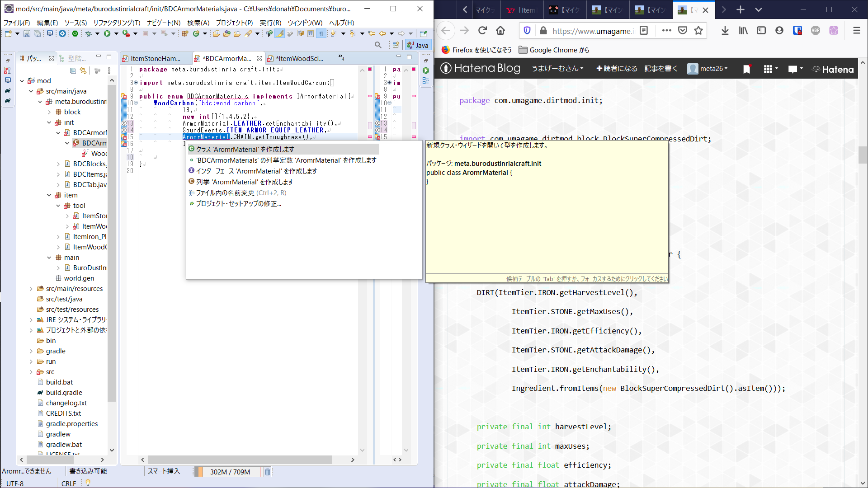Click the toolbar search magnifier icon

point(378,45)
